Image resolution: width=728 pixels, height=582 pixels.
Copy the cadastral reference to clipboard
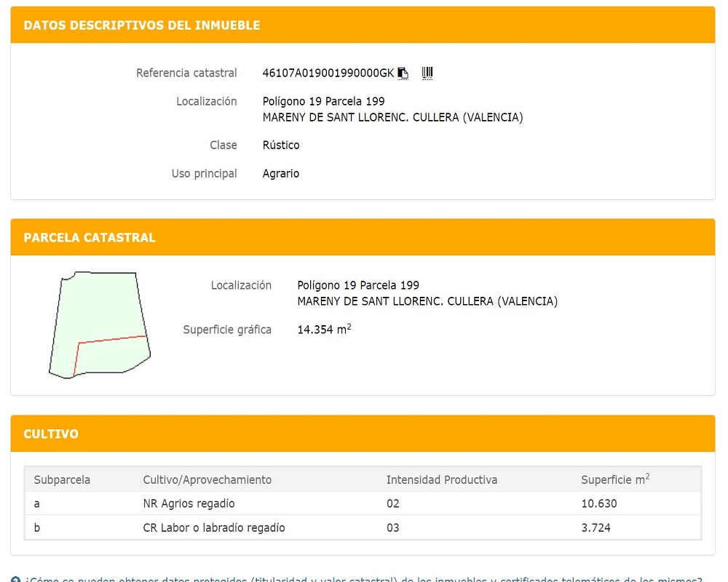[x=403, y=73]
